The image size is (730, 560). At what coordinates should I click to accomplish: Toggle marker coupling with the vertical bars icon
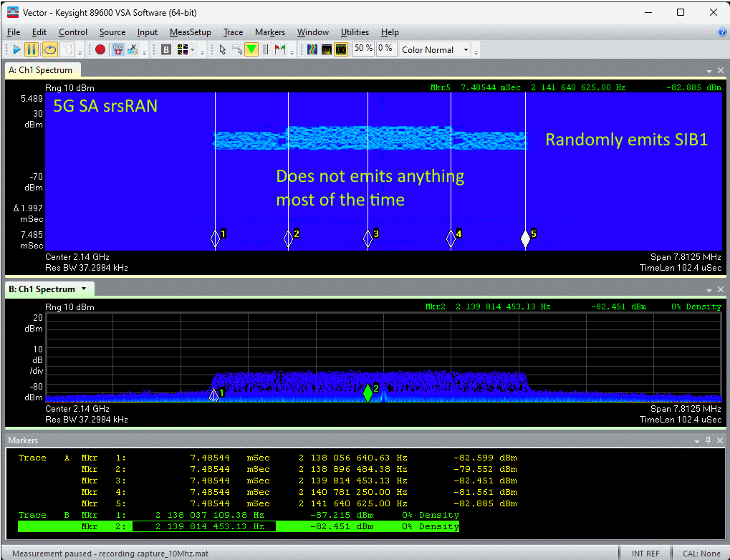(x=266, y=49)
